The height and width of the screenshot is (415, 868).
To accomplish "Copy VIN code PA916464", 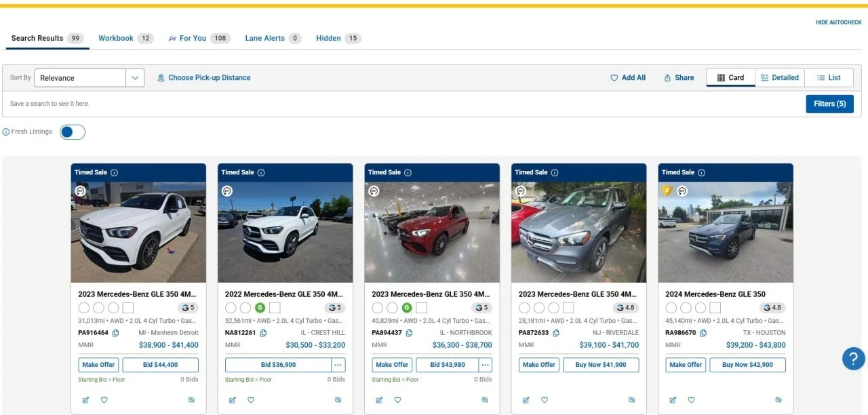I will (x=116, y=333).
